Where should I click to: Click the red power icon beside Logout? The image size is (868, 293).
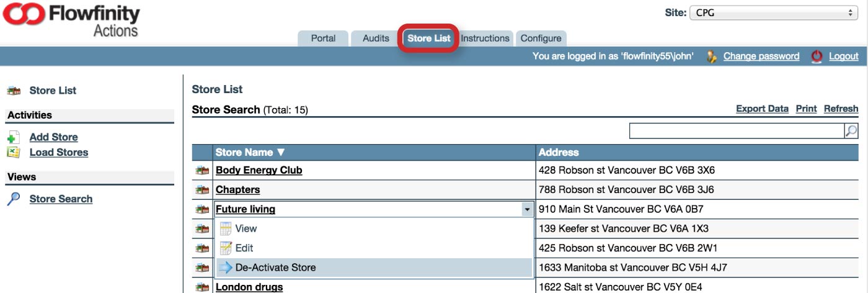tap(817, 56)
